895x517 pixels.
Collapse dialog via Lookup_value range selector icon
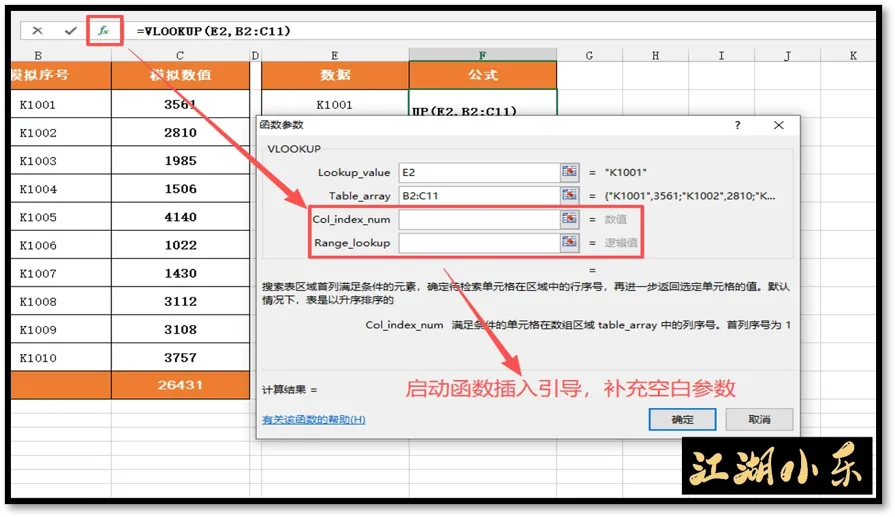[x=569, y=171]
